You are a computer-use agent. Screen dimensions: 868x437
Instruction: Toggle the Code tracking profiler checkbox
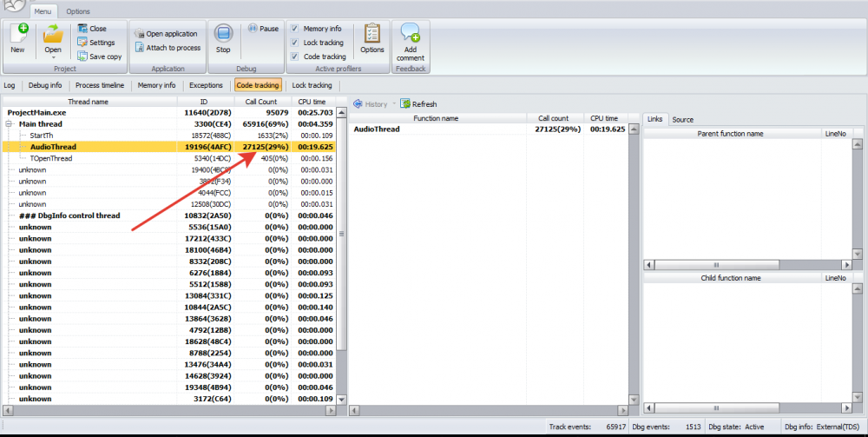click(295, 56)
